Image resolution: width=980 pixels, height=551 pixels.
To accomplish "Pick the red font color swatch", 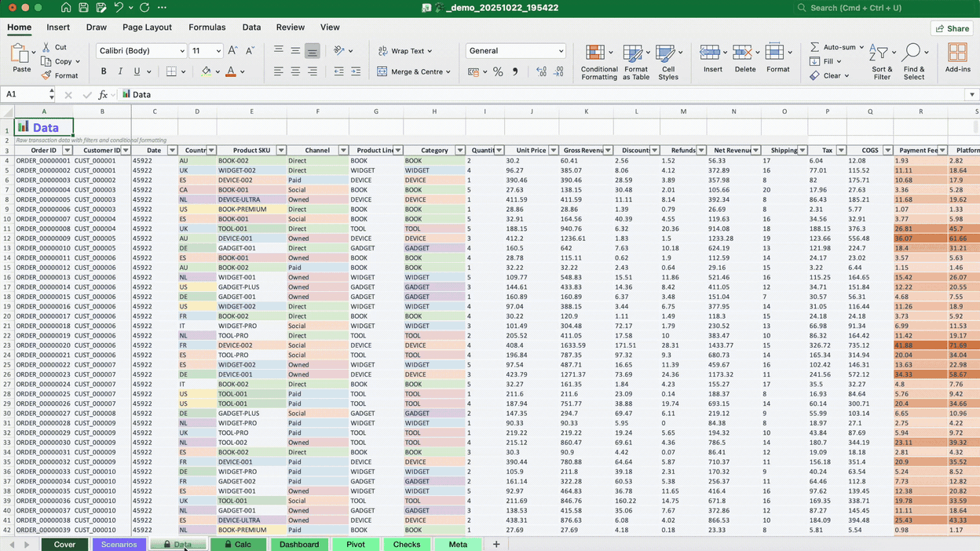I will coord(232,71).
